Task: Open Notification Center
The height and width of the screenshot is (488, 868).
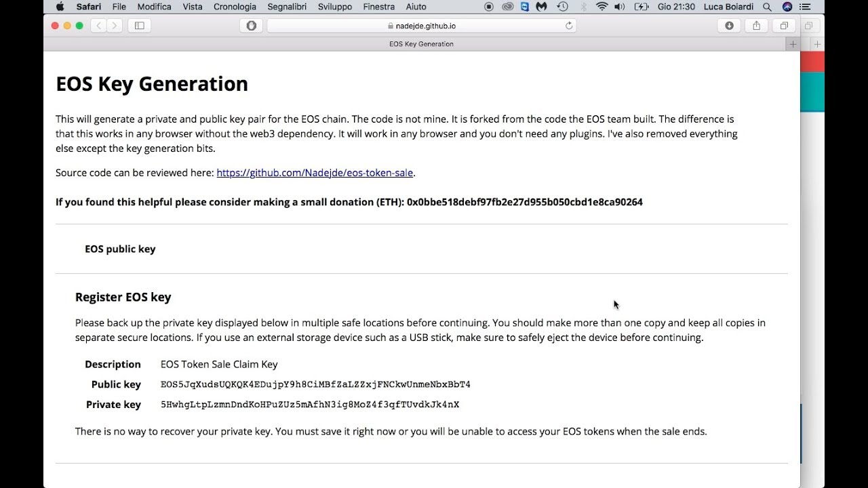Action: click(806, 7)
